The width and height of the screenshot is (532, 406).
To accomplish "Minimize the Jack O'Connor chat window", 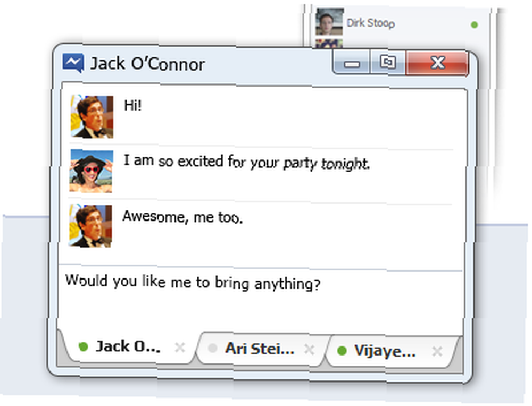I will tap(352, 63).
